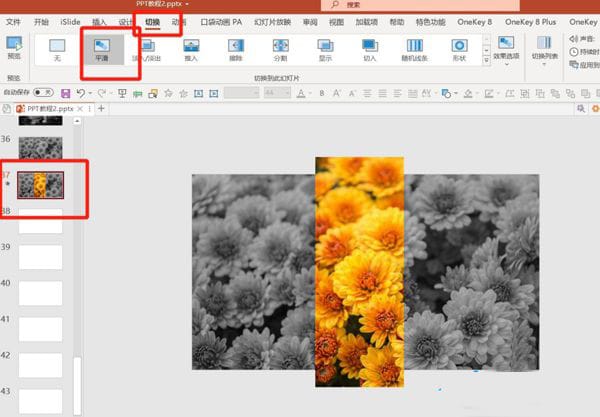Click the purple save icon
600x417 pixels.
65,93
